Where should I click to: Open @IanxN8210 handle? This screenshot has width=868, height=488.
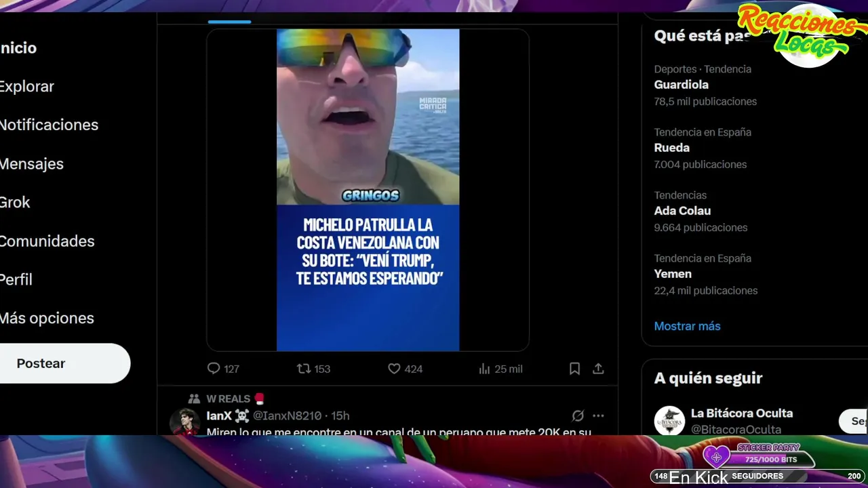(287, 415)
